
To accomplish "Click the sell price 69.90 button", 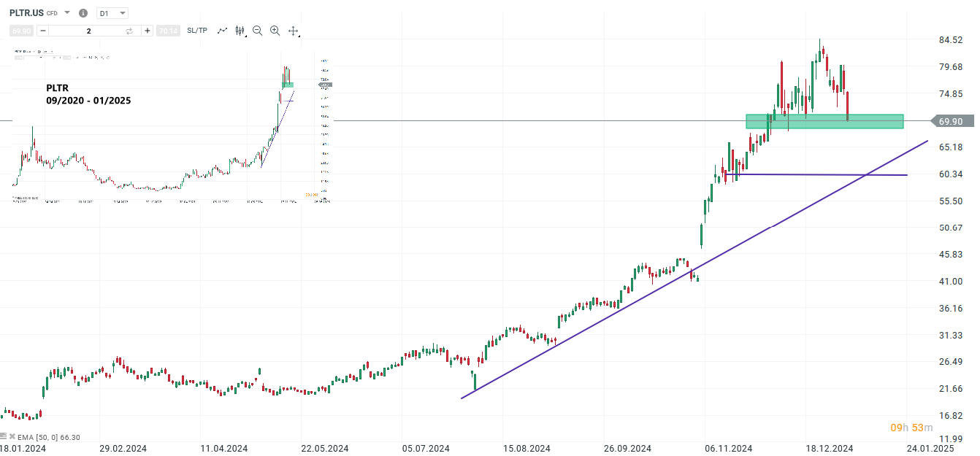I will click(x=20, y=31).
